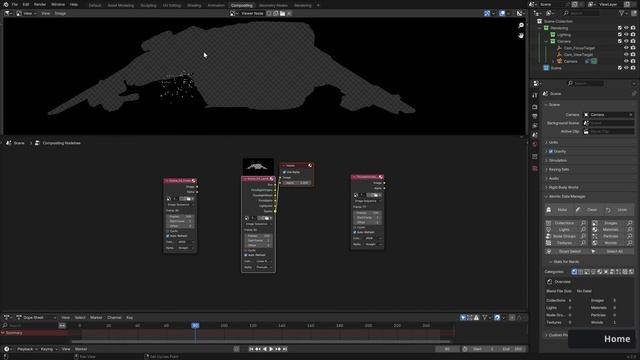Click the Select All button
This screenshot has width=640, height=360.
point(612,251)
